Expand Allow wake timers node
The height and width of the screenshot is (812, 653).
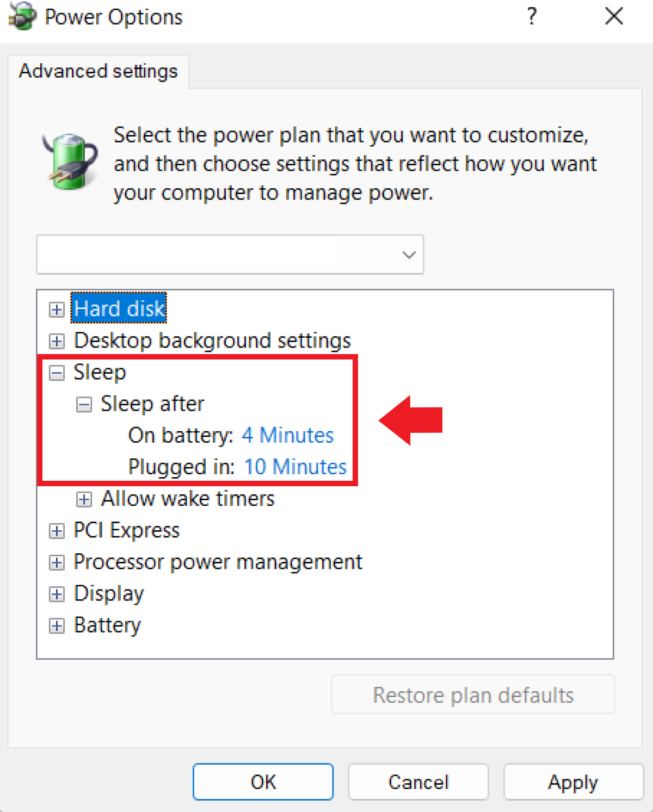pyautogui.click(x=84, y=499)
